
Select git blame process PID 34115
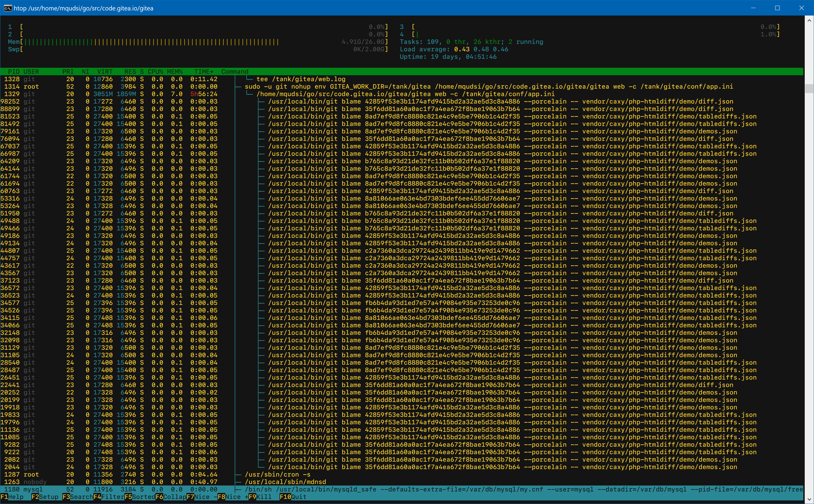point(402,318)
